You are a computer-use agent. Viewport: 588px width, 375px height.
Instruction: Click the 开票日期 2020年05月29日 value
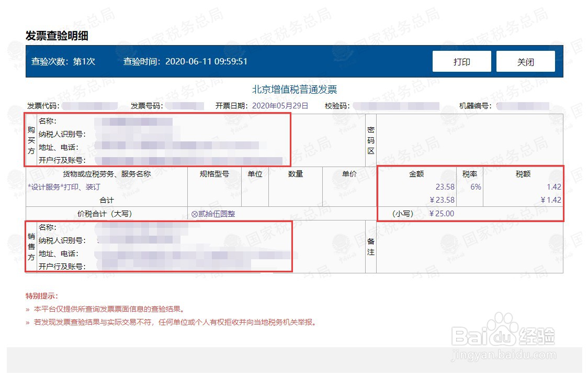pos(280,106)
